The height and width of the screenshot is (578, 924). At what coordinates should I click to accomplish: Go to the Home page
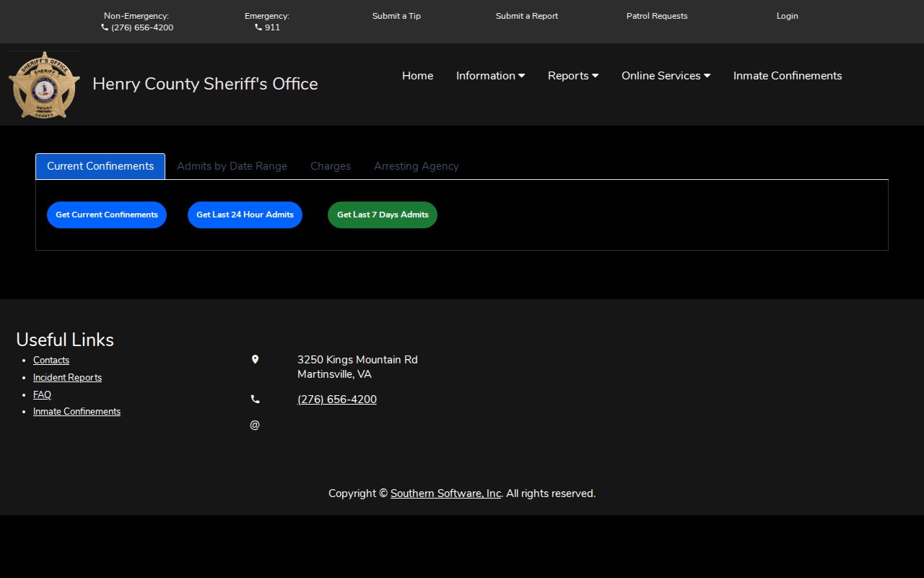418,76
